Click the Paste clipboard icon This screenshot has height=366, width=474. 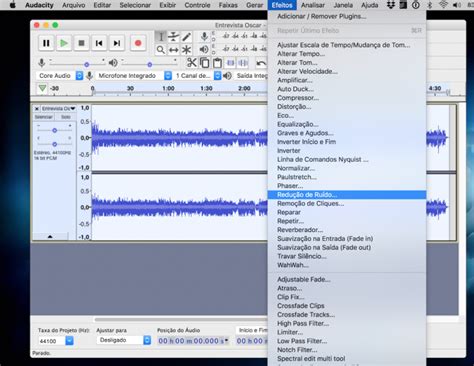point(217,63)
